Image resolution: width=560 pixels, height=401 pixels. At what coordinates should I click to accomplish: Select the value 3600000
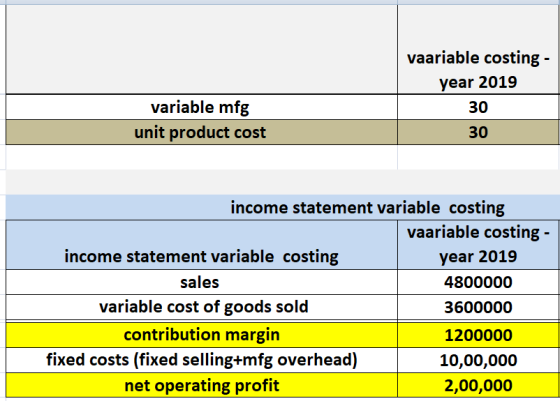[478, 307]
